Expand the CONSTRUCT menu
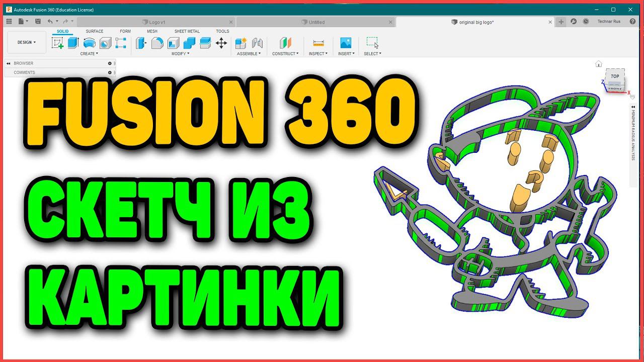 pos(285,53)
